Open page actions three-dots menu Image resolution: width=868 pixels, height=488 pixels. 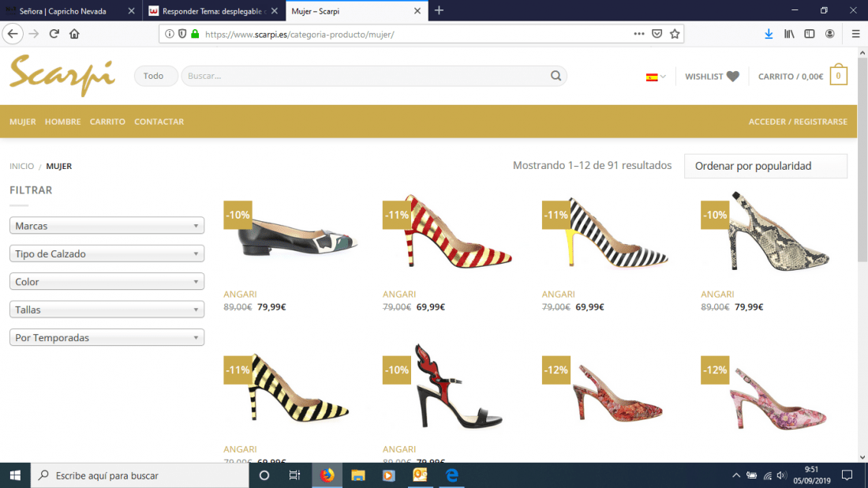[x=639, y=34]
